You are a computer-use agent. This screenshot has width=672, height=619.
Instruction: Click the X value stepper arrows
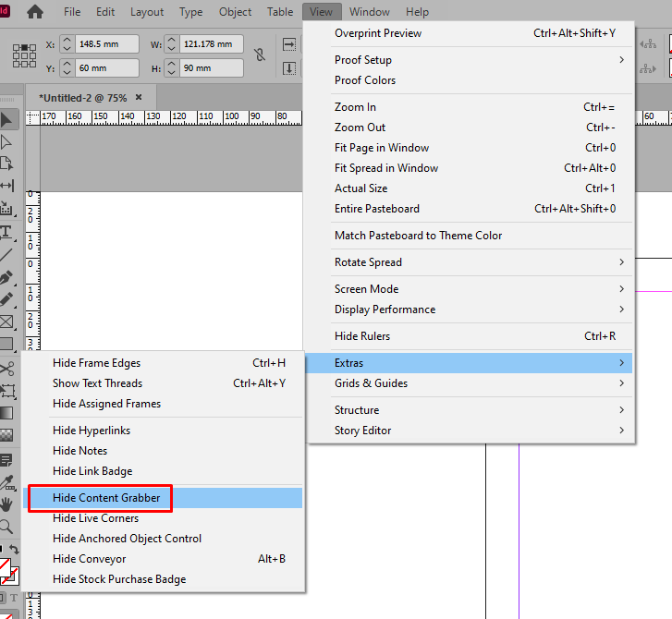pos(67,44)
